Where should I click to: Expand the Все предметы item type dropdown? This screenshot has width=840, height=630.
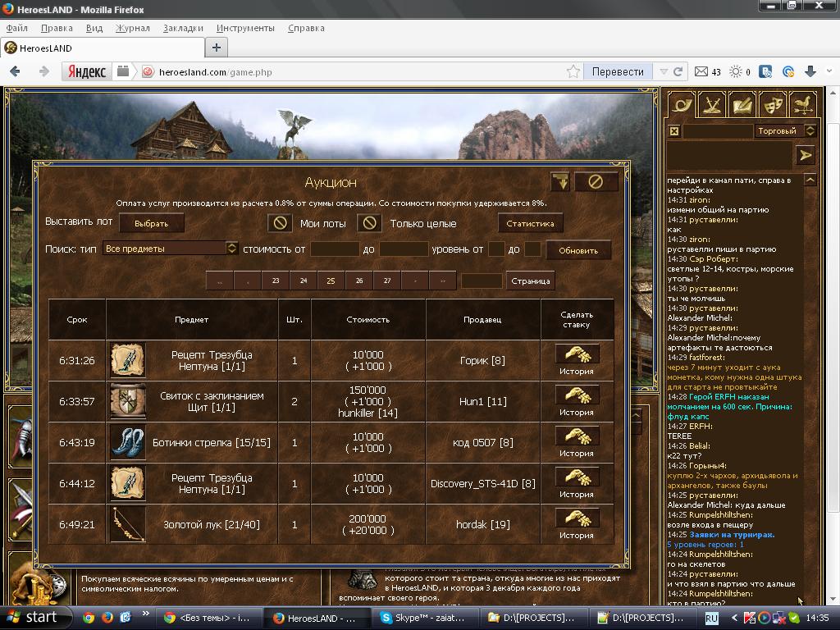[232, 249]
